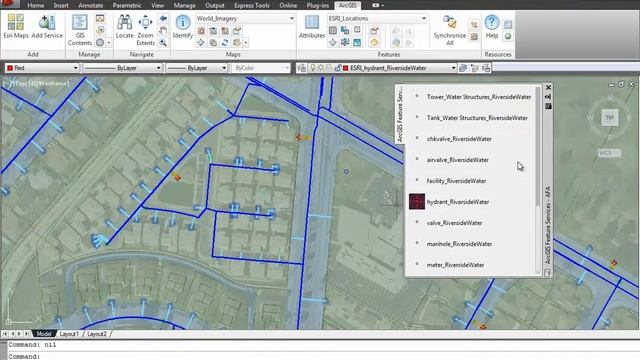Switch to the Layout1 tab
The image size is (640, 360).
[69, 334]
